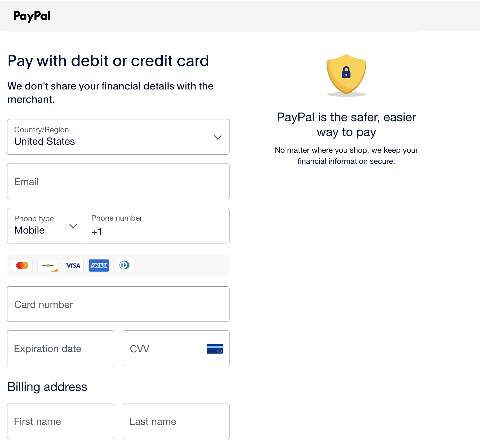This screenshot has width=480, height=448.
Task: Click the First name field
Action: [x=61, y=421]
